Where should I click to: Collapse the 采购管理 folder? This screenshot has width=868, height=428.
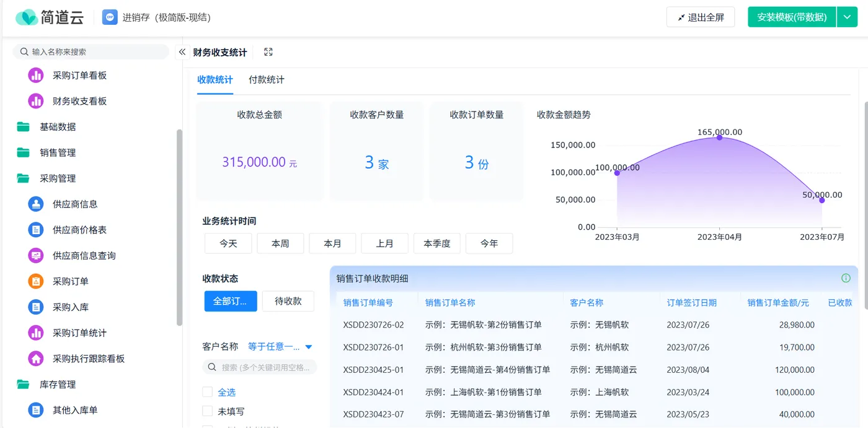[58, 178]
